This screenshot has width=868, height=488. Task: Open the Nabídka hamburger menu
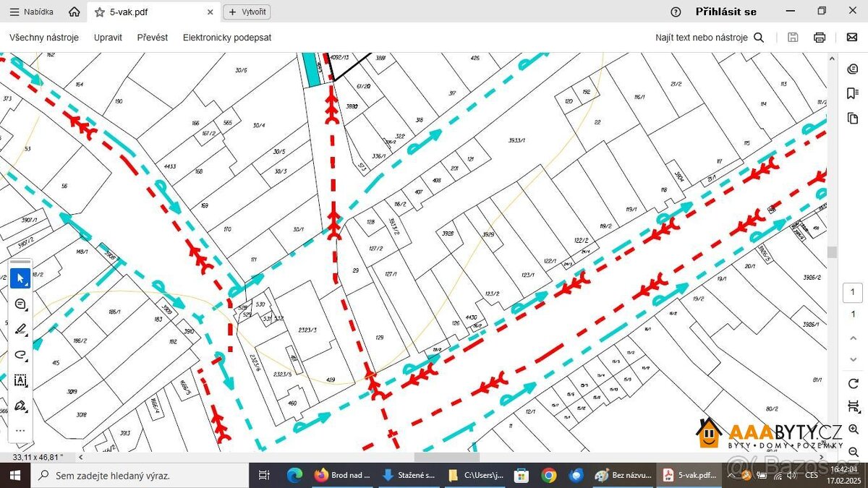pyautogui.click(x=31, y=12)
